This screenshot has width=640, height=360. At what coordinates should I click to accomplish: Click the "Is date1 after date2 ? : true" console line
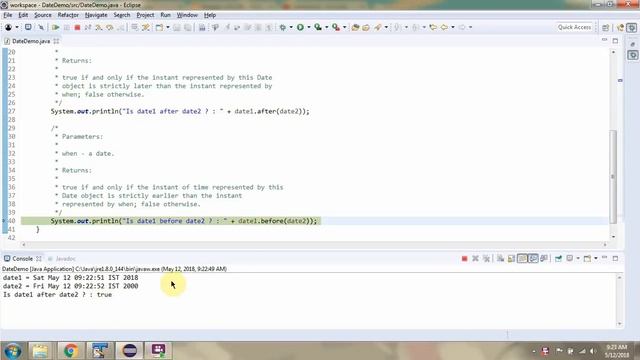pos(57,295)
